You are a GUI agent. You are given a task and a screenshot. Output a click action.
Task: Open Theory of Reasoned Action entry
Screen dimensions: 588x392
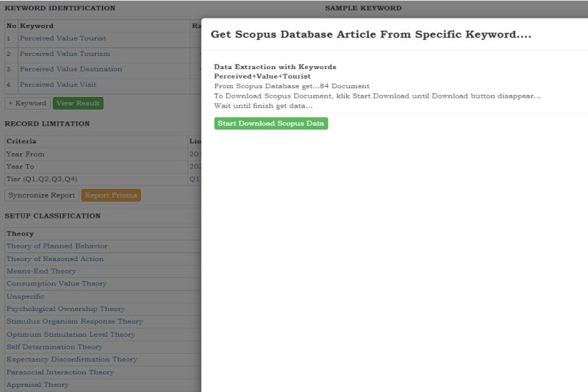tap(55, 259)
